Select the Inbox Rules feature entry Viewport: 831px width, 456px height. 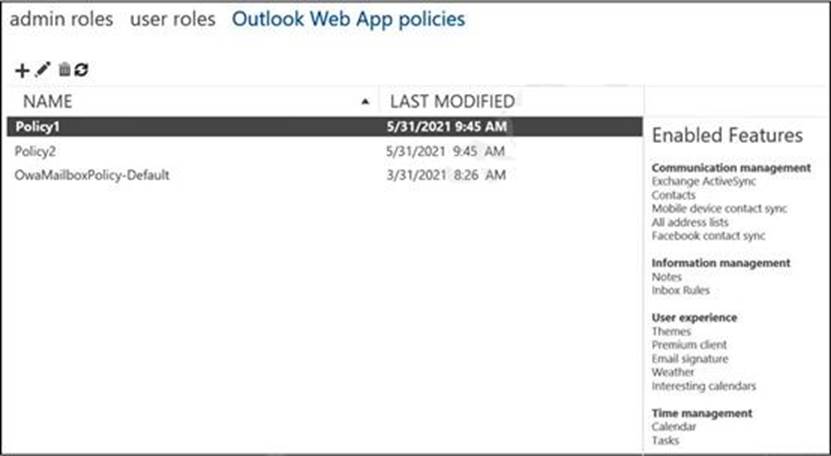click(x=679, y=290)
